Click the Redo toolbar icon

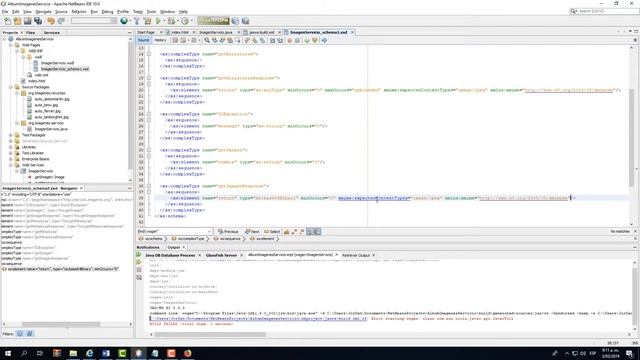[61, 21]
